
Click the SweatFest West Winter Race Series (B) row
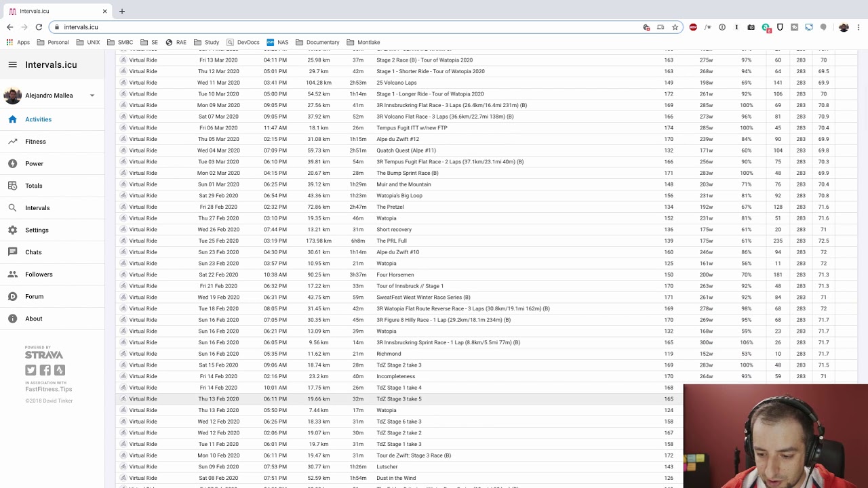[x=487, y=297]
